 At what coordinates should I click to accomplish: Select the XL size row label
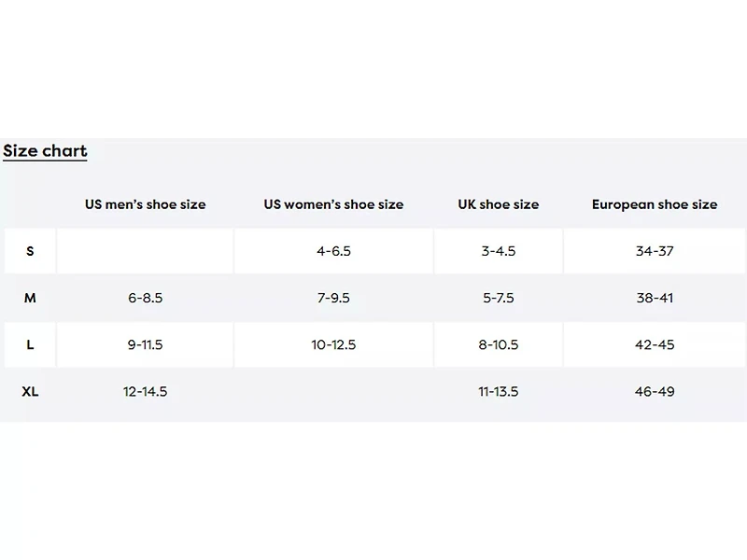coord(30,391)
